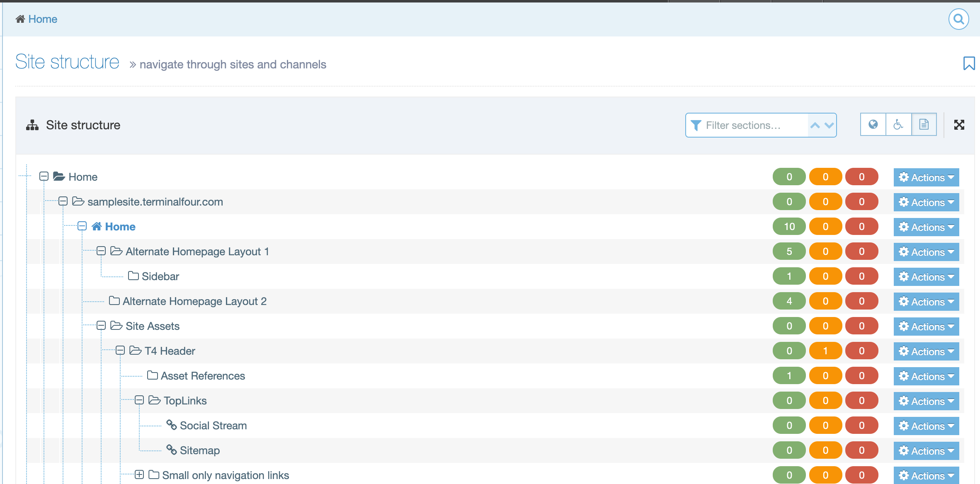Click the Home breadcrumb link
980x484 pixels.
(42, 19)
